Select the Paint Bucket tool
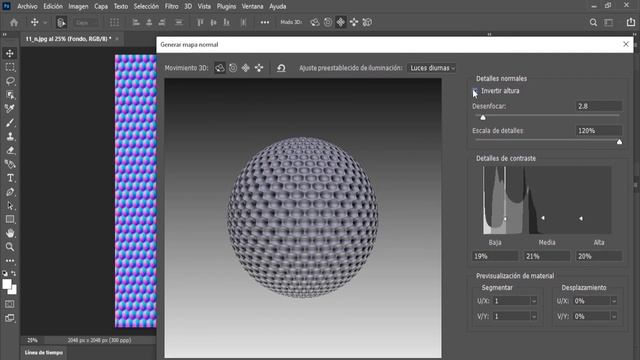The width and height of the screenshot is (640, 360). coord(10,164)
